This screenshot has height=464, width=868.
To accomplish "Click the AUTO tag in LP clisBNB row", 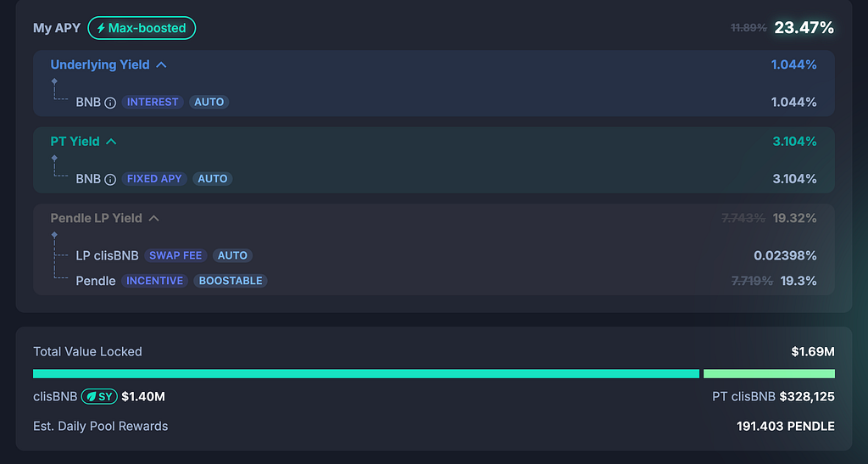I will pos(232,255).
